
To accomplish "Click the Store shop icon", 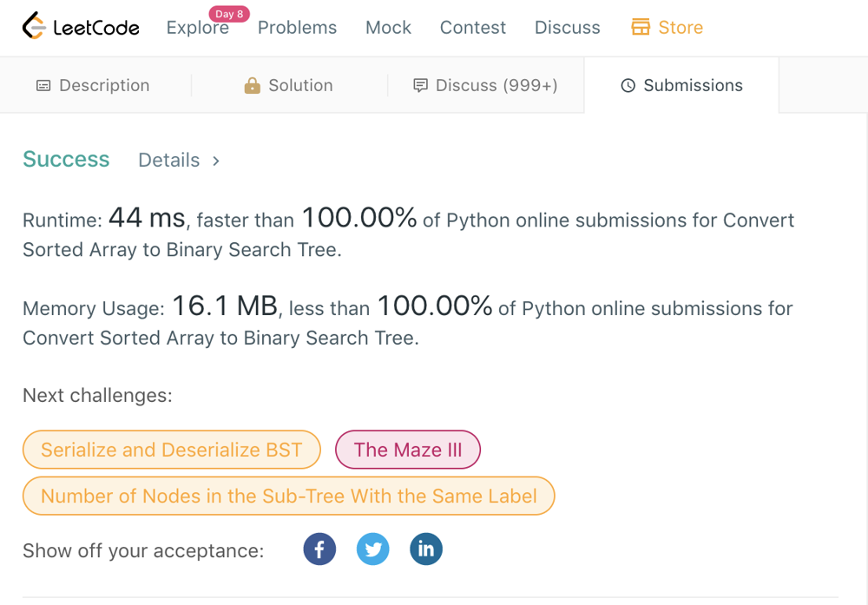I will pyautogui.click(x=641, y=28).
